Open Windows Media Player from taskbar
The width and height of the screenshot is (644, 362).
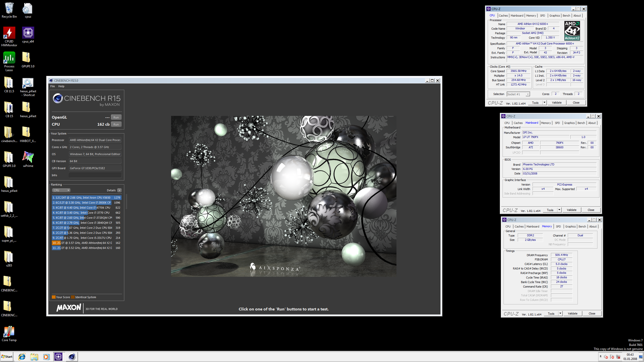pos(46,357)
